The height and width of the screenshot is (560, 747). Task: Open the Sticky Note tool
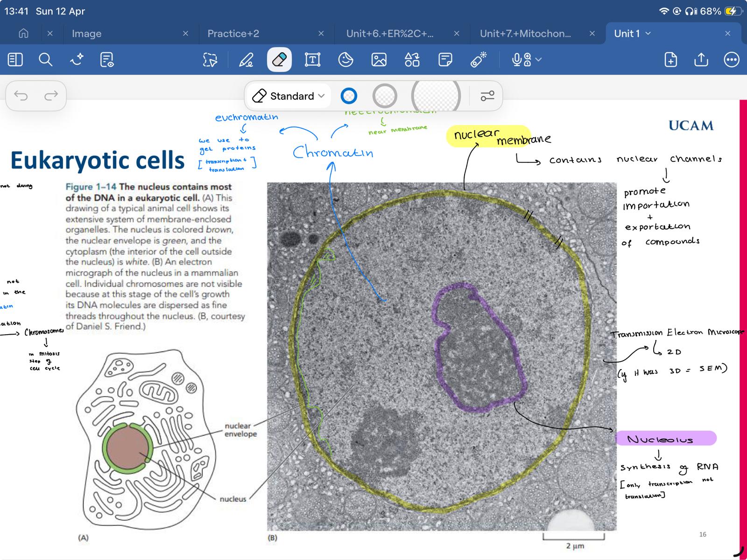click(x=445, y=60)
